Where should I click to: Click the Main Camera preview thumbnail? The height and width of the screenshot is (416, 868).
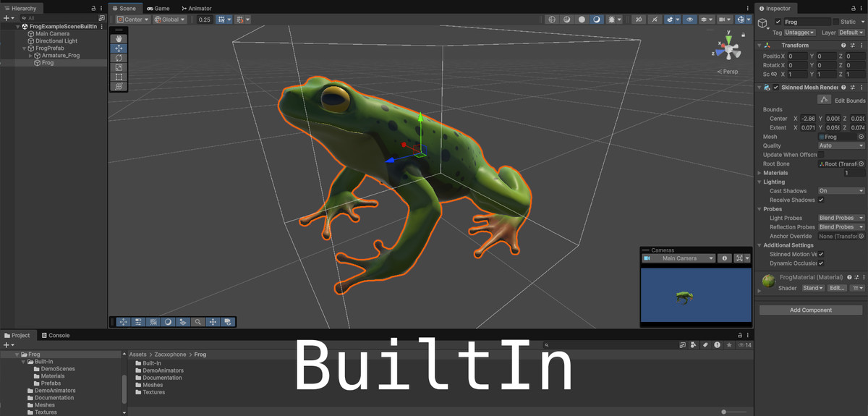tap(696, 295)
